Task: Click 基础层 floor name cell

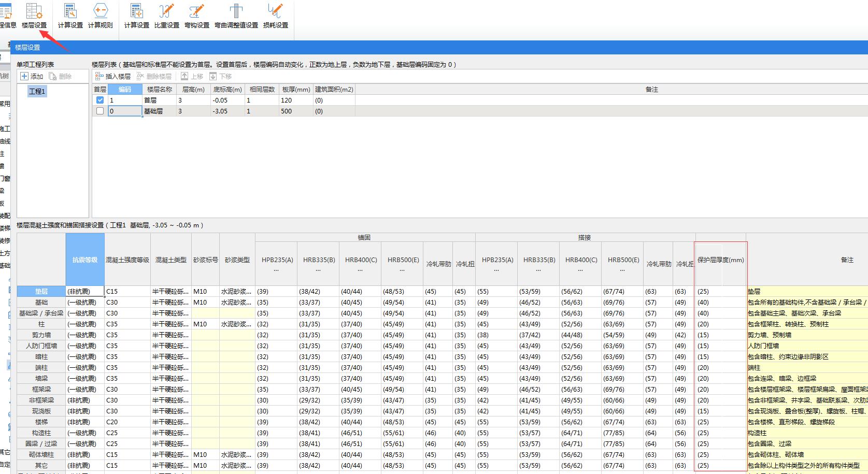Action: pyautogui.click(x=159, y=111)
